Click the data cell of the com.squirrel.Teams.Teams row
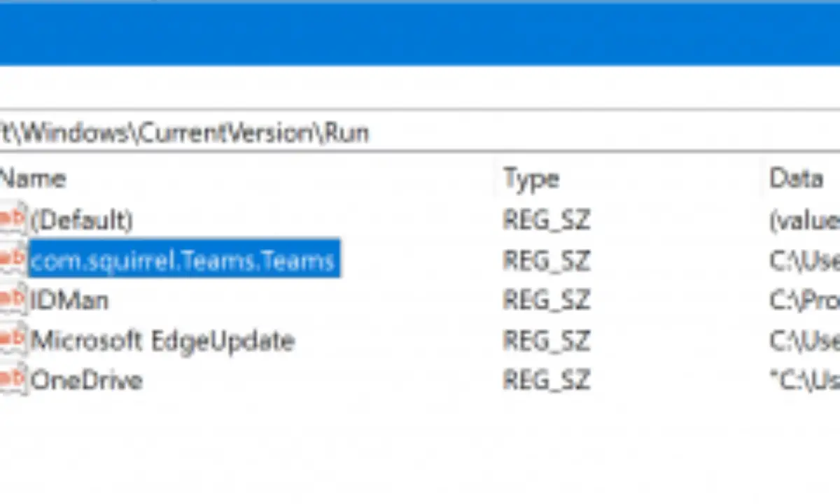Image resolution: width=840 pixels, height=504 pixels. [804, 260]
